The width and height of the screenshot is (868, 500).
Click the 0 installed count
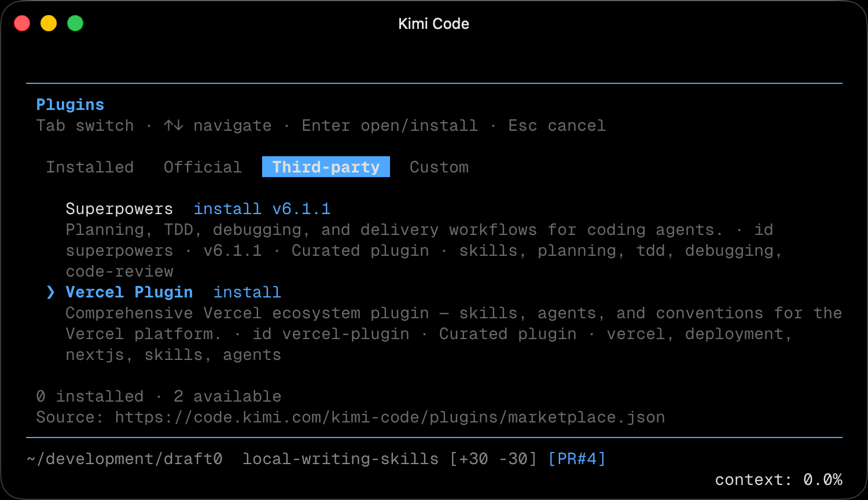[90, 396]
